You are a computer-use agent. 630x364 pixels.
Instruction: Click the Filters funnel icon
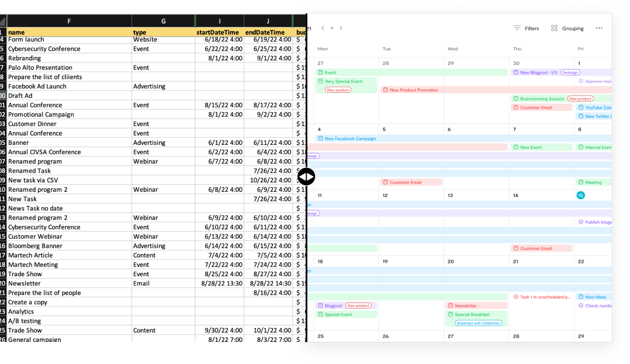pyautogui.click(x=517, y=29)
